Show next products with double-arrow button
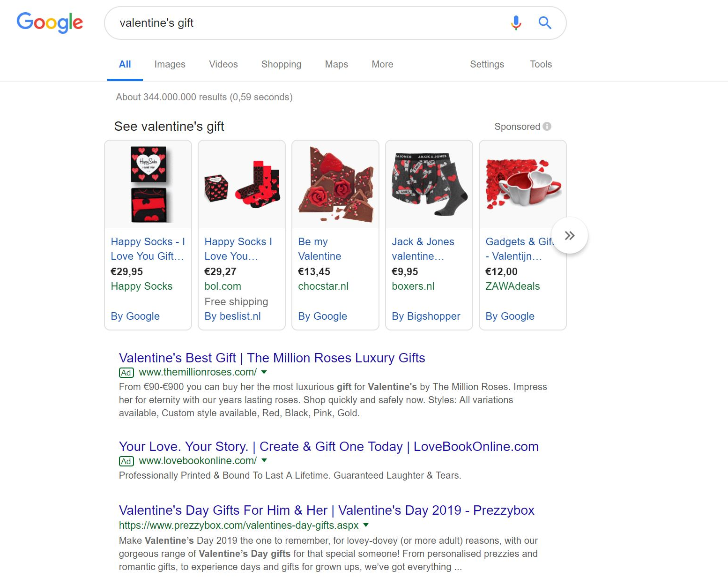728x578 pixels. pyautogui.click(x=570, y=235)
